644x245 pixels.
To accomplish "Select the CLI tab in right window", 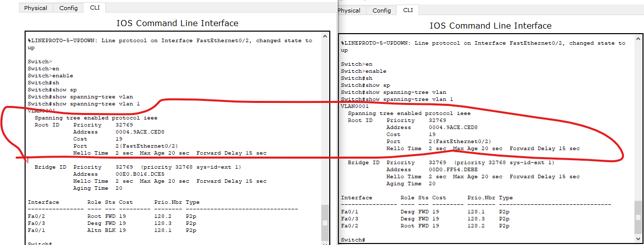I will (408, 10).
